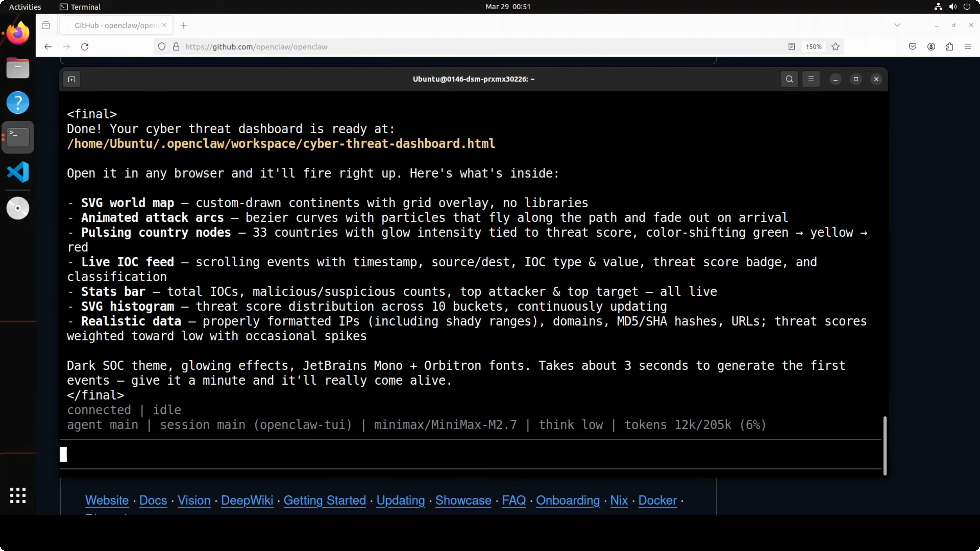Open a new browser tab

point(183,26)
